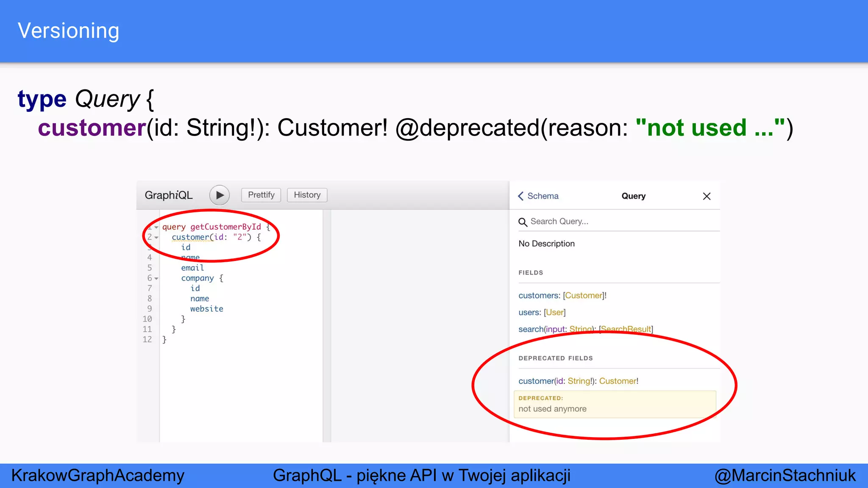The image size is (868, 488).
Task: Open the users field documentation
Action: click(x=529, y=313)
